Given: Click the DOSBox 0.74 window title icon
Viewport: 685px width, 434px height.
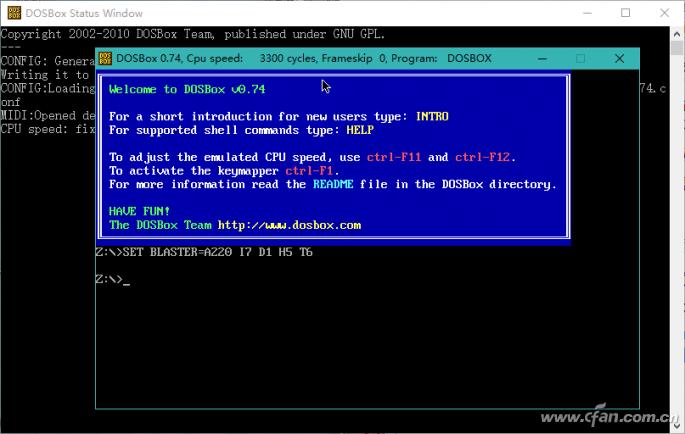Looking at the screenshot, I should coord(105,59).
